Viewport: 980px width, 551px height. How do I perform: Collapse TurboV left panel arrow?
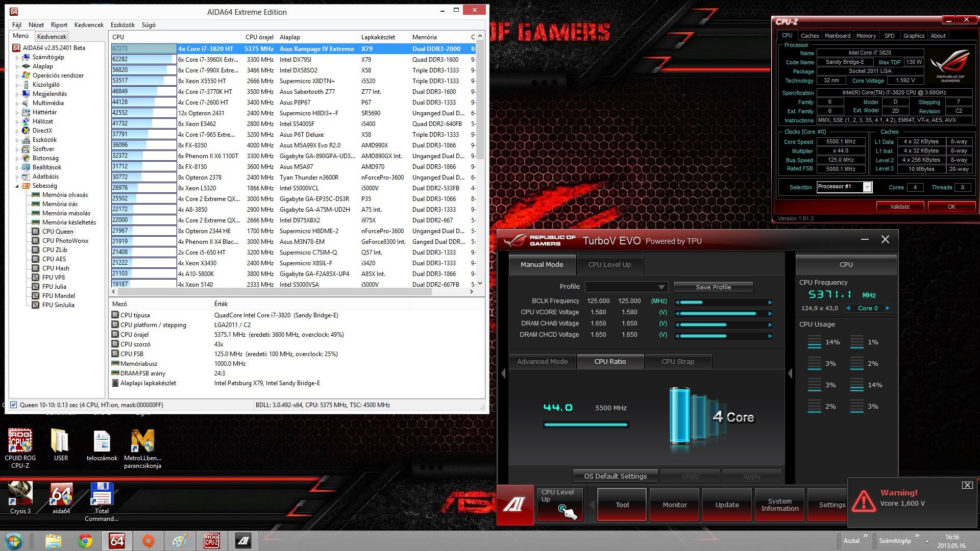point(503,373)
